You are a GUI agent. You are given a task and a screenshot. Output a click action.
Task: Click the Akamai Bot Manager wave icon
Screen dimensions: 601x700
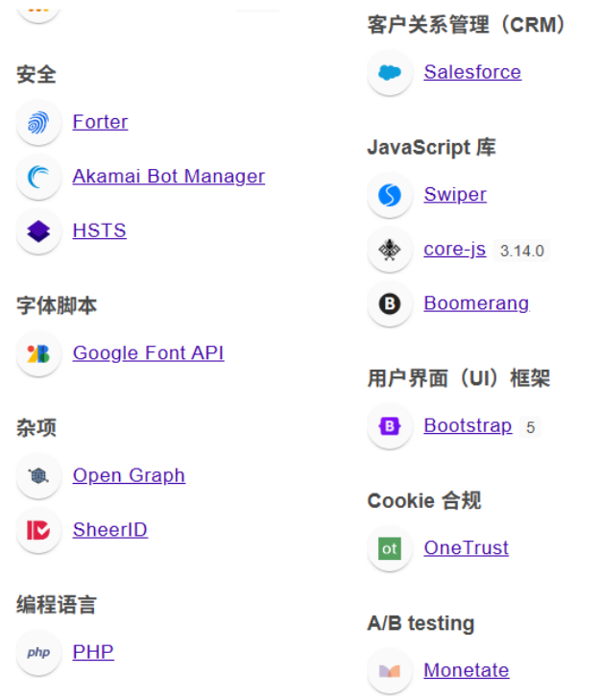click(38, 177)
